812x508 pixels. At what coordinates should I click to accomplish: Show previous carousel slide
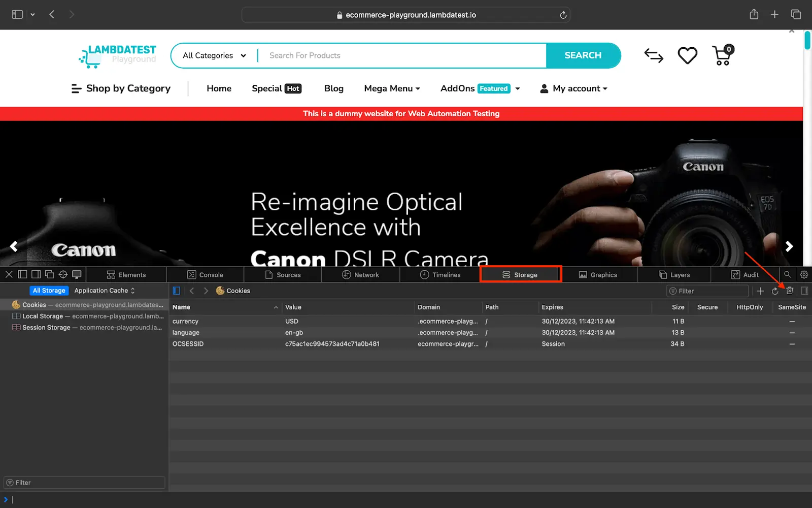pyautogui.click(x=14, y=246)
